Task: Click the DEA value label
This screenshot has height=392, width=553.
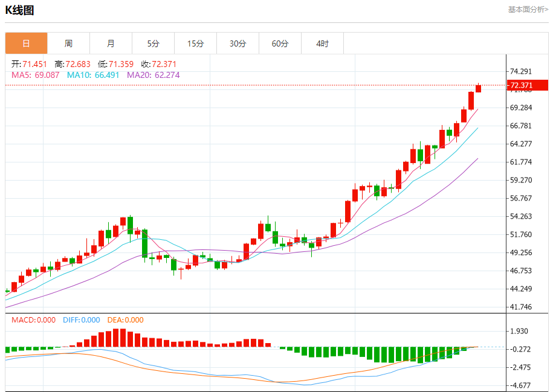Action: coord(126,320)
